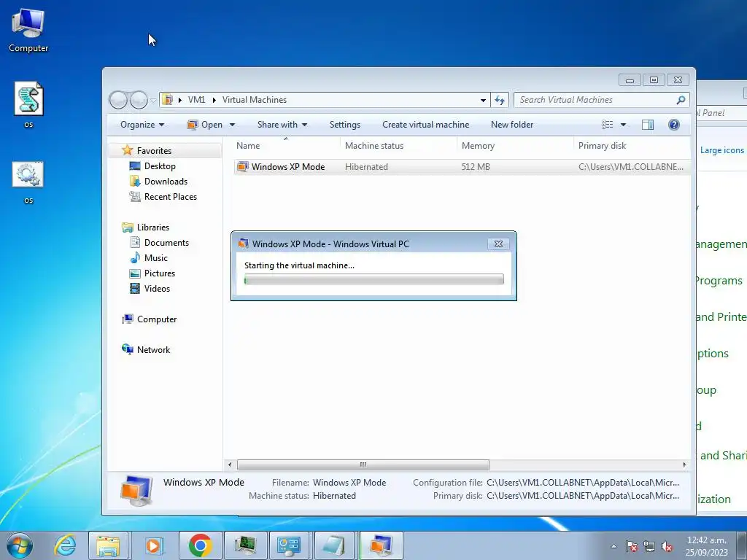Click the Explorer Forward navigation button

click(139, 100)
